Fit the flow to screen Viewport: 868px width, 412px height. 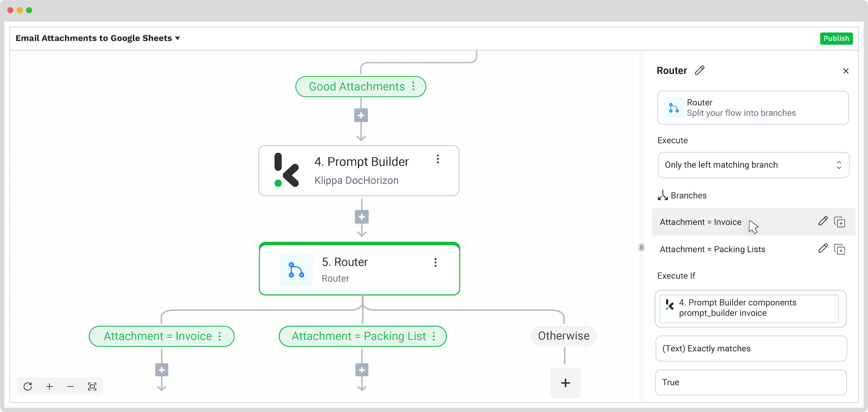(92, 386)
